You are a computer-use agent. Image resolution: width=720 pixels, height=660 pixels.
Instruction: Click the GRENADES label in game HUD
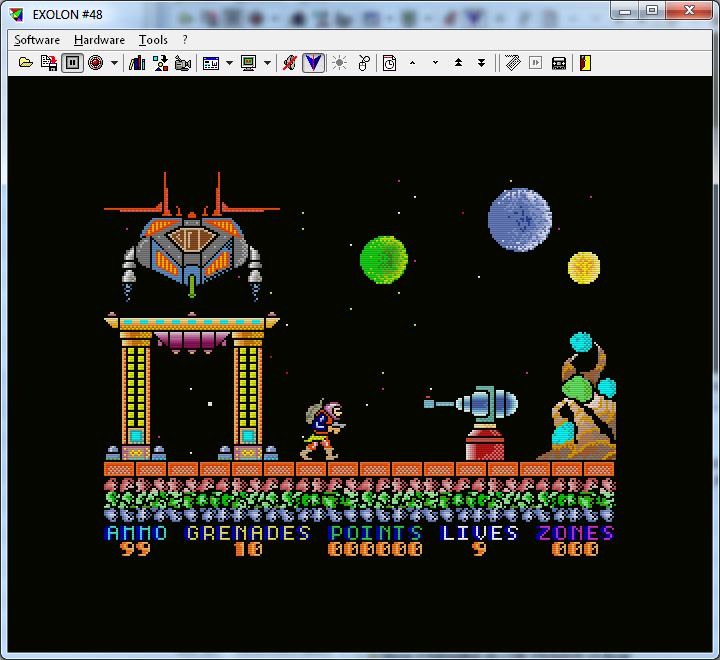(248, 533)
